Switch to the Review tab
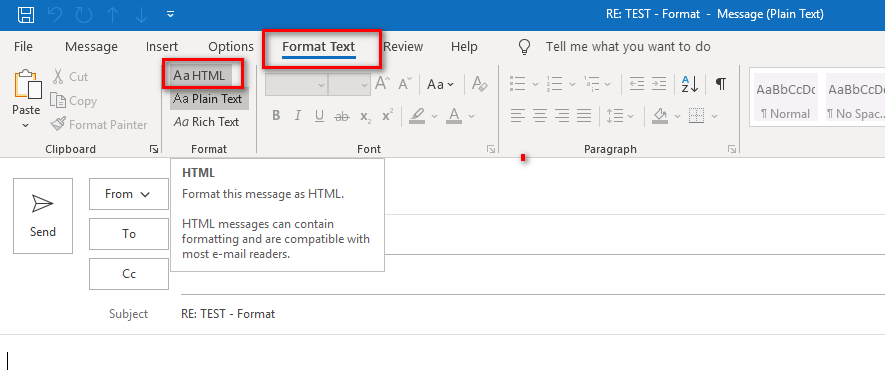This screenshot has height=370, width=885. [x=403, y=47]
